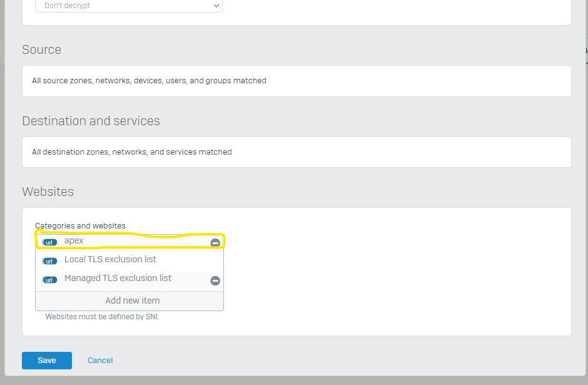Click the Websites must be defined by SNI note
The height and width of the screenshot is (385, 588).
pyautogui.click(x=103, y=317)
